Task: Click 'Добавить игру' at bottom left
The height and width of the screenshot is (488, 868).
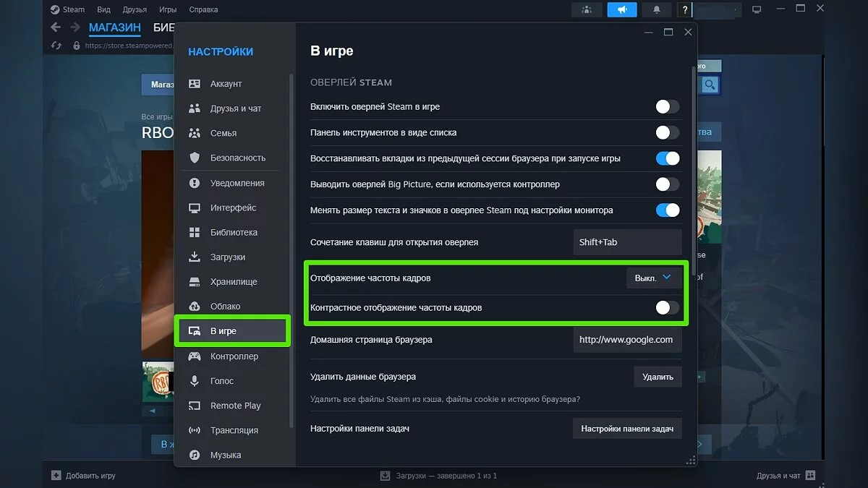Action: click(x=84, y=476)
